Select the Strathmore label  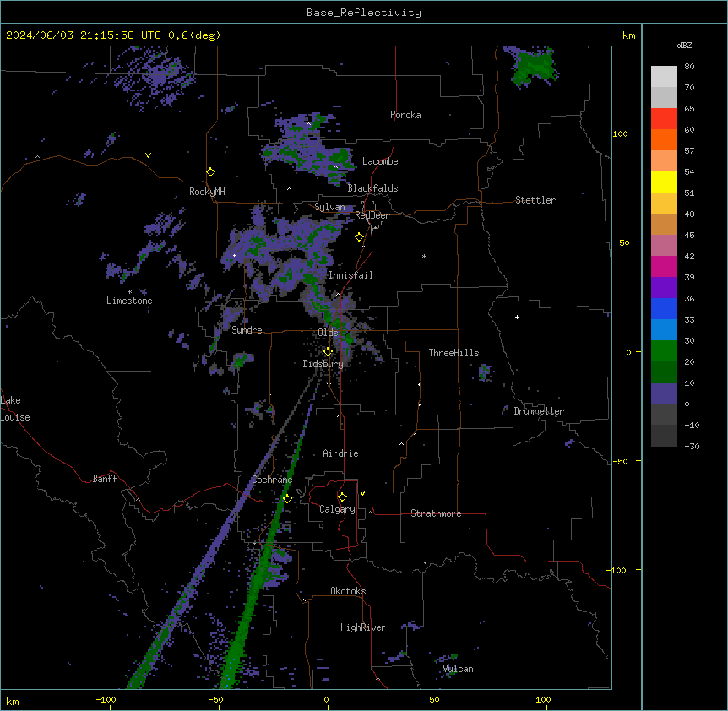pyautogui.click(x=436, y=513)
